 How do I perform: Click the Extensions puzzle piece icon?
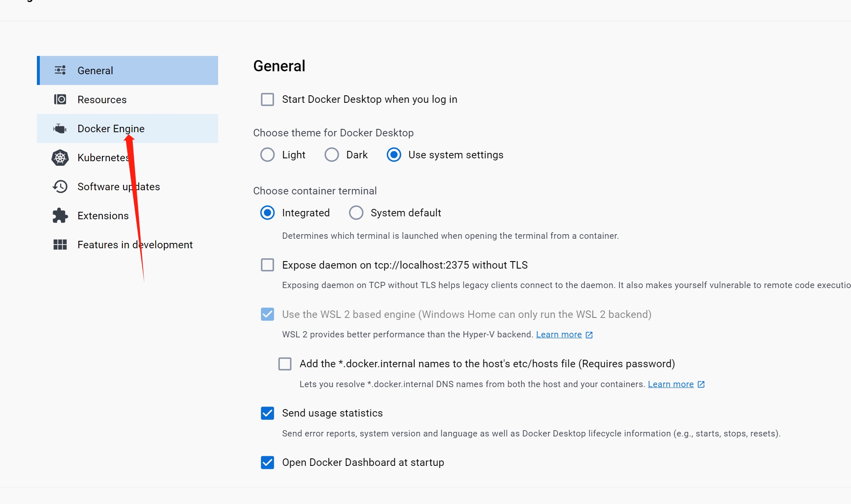pos(60,216)
